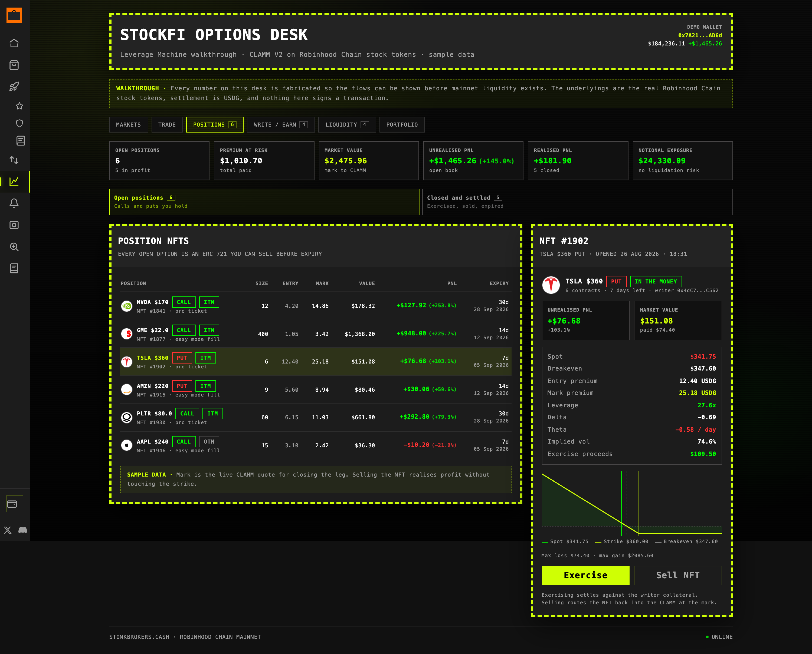
Task: Select the TSLA $360 position row
Action: pos(316,362)
